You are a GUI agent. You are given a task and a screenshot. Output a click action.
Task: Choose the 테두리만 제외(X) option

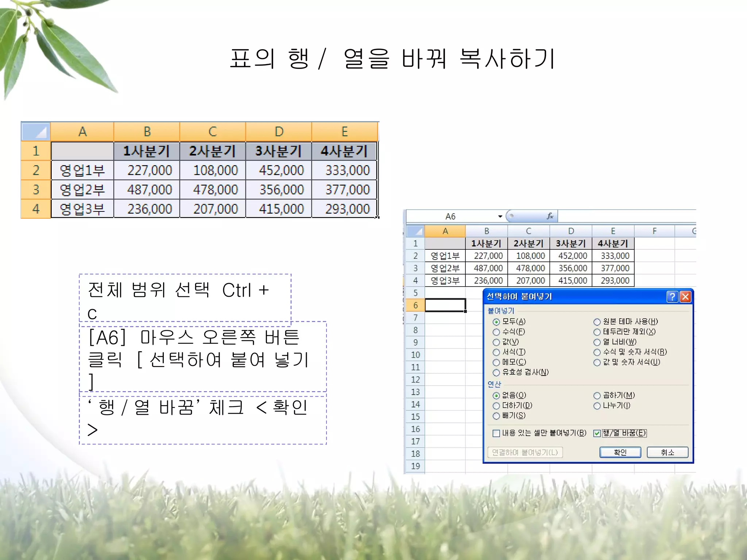597,332
